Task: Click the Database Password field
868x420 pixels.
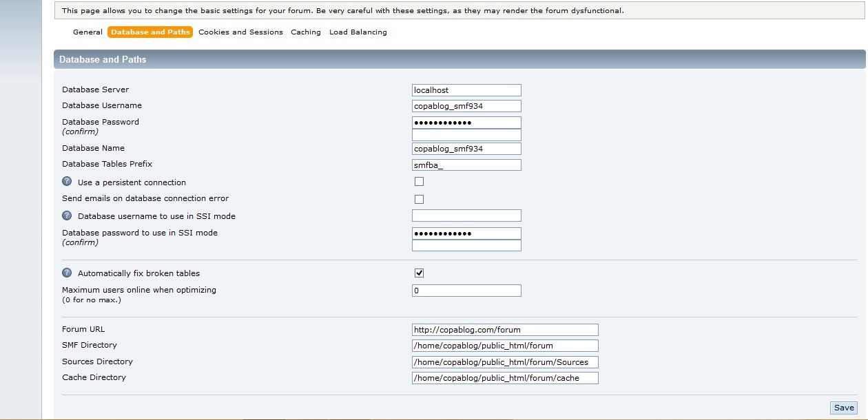Action: tap(466, 123)
